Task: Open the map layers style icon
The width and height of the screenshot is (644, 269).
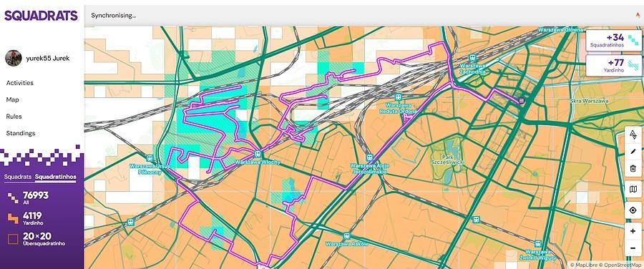Action: pos(633,190)
